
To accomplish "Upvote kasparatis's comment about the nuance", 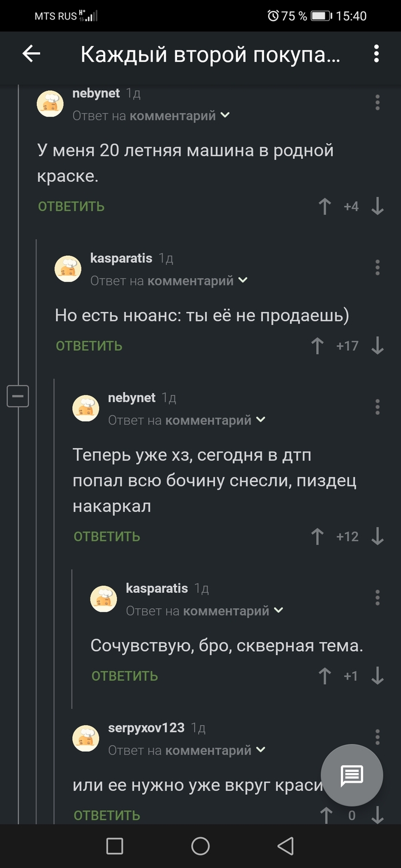I will 317,346.
